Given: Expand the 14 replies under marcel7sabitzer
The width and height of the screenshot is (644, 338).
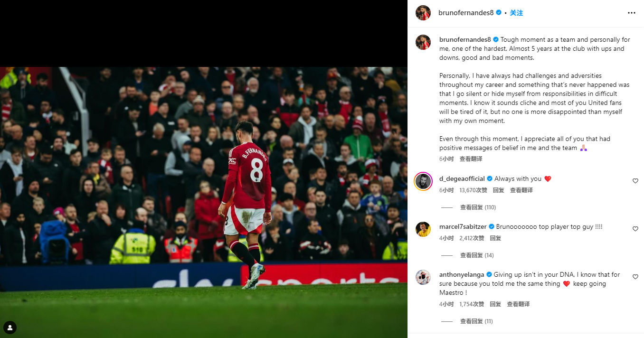Looking at the screenshot, I should pyautogui.click(x=477, y=255).
